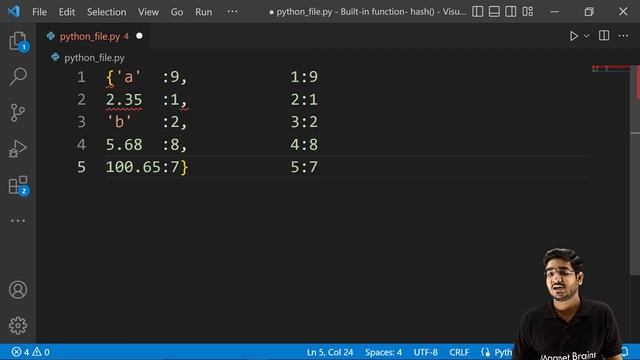Image resolution: width=640 pixels, height=360 pixels.
Task: Click line number 3 in the gutter
Action: [x=81, y=122]
